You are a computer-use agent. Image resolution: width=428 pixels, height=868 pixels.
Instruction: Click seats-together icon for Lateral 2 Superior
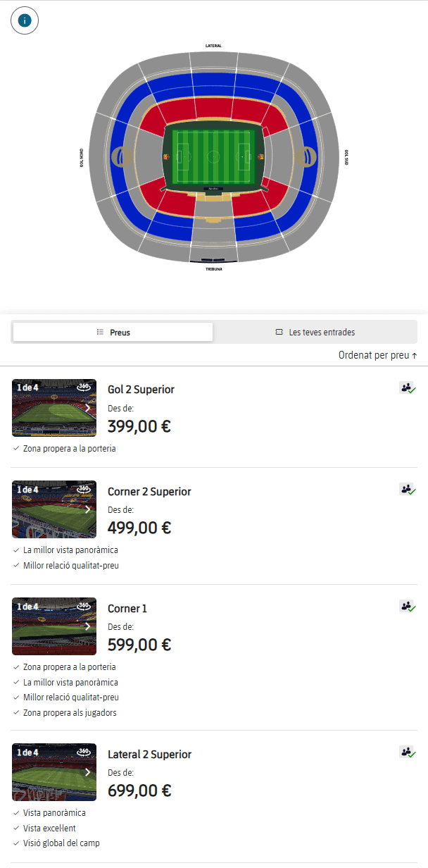point(408,752)
